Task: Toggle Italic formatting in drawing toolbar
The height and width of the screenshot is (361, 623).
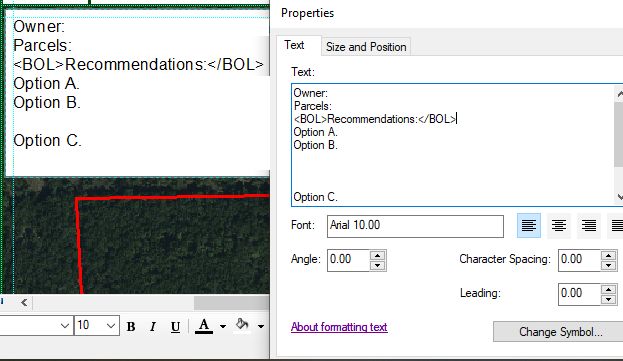Action: coord(153,326)
